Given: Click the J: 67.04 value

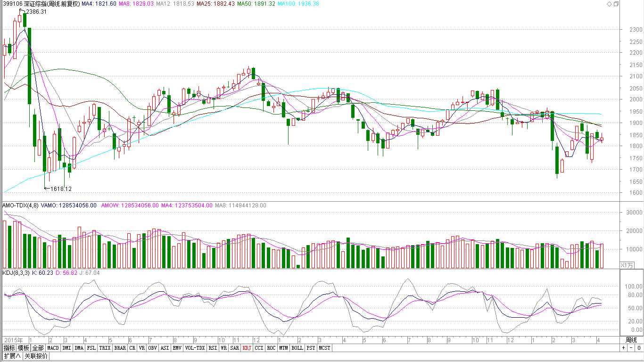Looking at the screenshot, I should click(90, 273).
